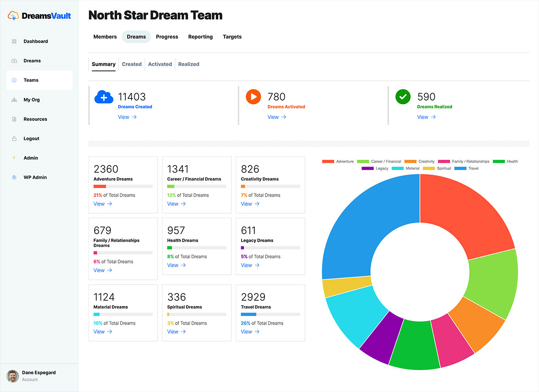539x392 pixels.
Task: Toggle Travel legend swatch in chart
Action: coord(460,168)
